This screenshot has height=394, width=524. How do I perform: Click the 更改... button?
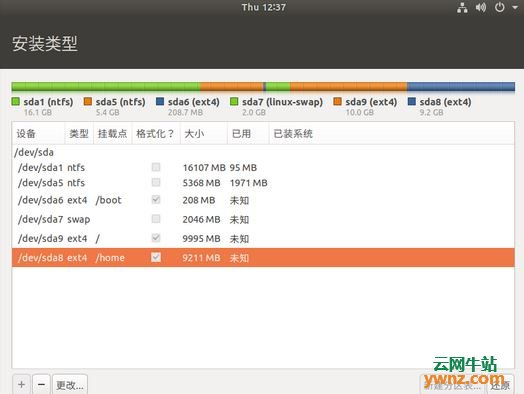click(x=70, y=385)
